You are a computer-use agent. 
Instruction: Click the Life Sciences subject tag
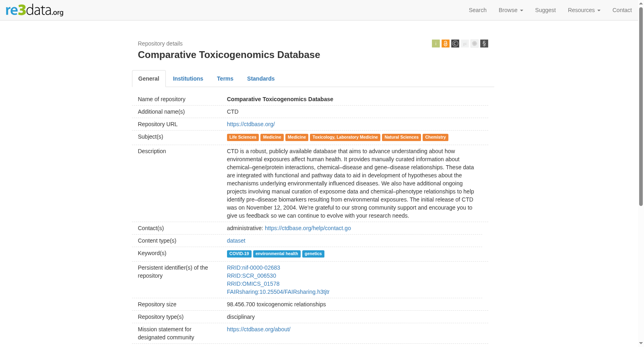pos(243,137)
